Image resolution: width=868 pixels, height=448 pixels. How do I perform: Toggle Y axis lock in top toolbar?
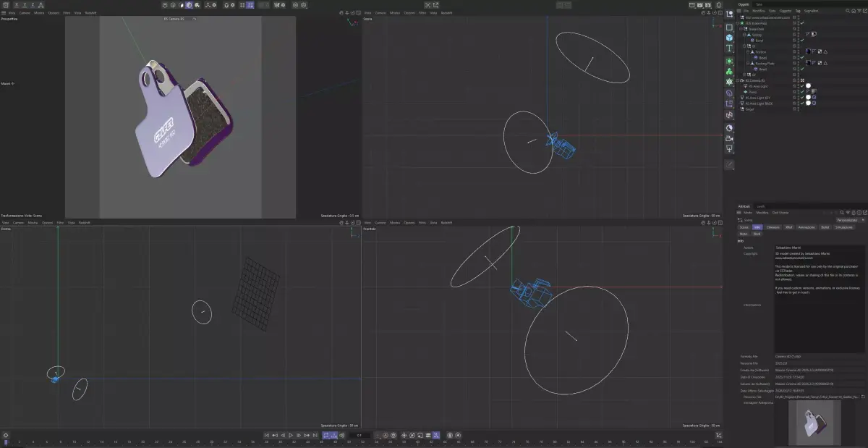point(25,4)
